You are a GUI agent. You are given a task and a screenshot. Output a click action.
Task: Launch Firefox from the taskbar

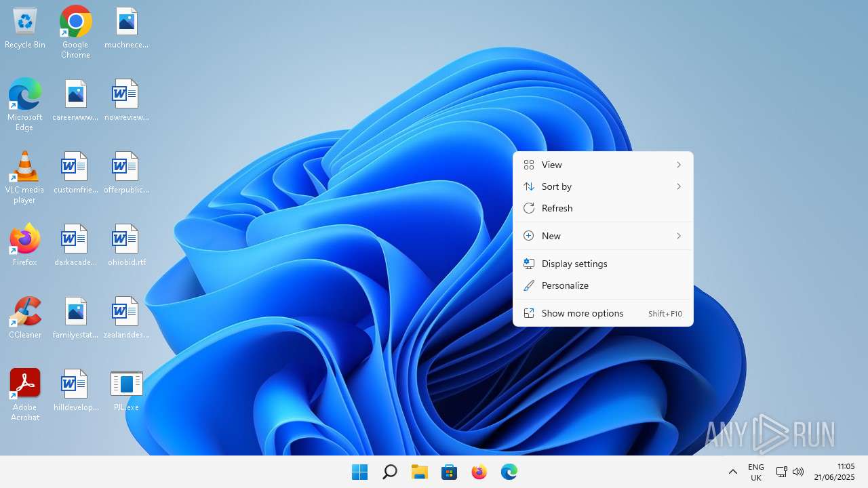pyautogui.click(x=479, y=472)
